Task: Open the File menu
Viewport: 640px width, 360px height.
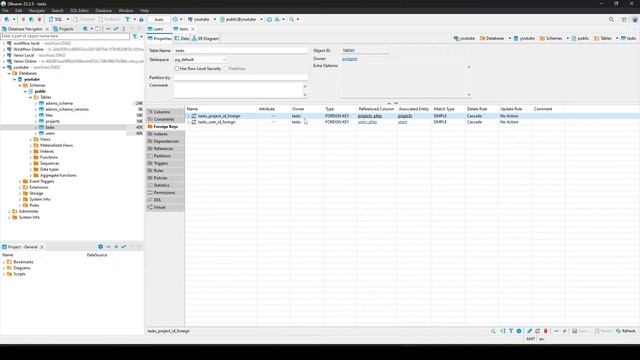Action: click(x=5, y=11)
